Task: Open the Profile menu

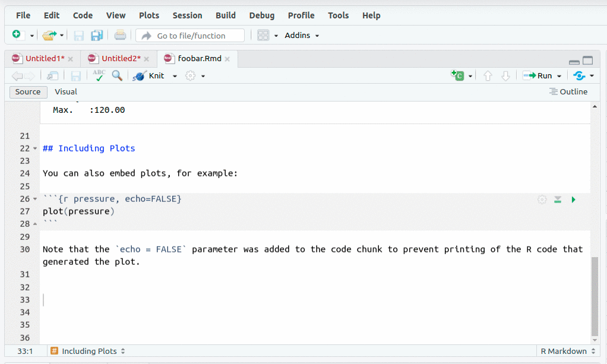Action: pyautogui.click(x=301, y=15)
